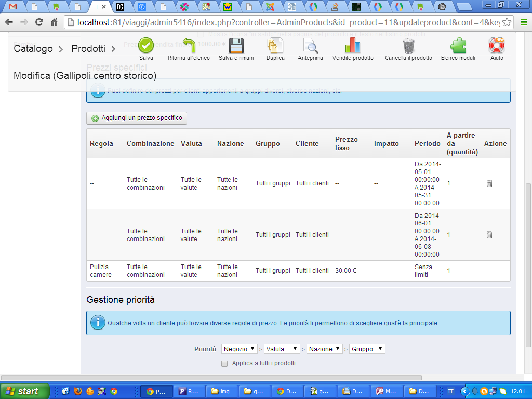Close the active browser tab

[x=104, y=6]
